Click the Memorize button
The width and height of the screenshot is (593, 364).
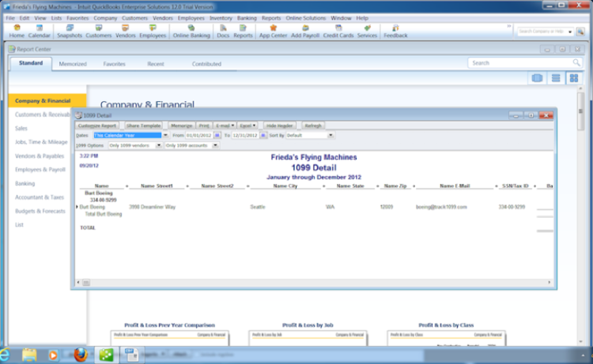(182, 126)
